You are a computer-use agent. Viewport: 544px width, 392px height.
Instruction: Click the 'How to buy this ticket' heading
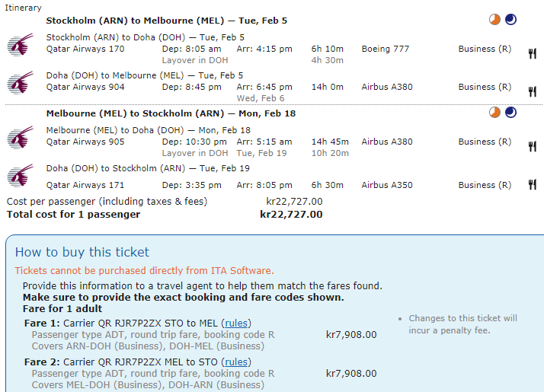[82, 252]
